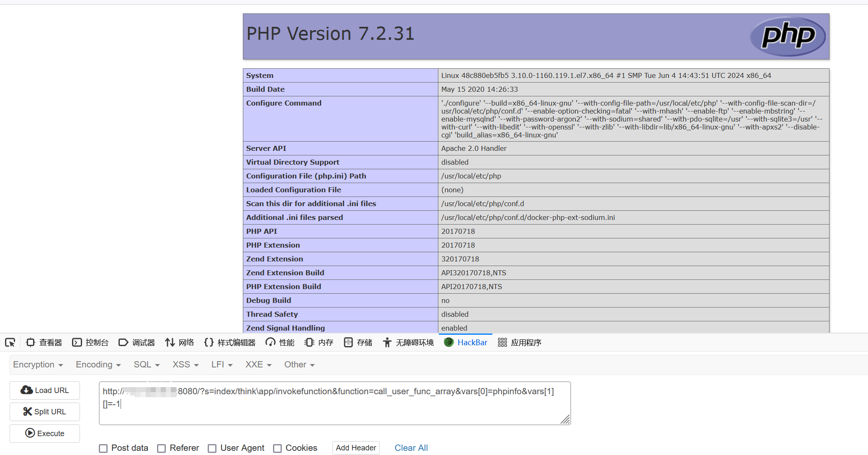Click the 320170718 Zend Extension value
The height and width of the screenshot is (455, 868).
460,259
